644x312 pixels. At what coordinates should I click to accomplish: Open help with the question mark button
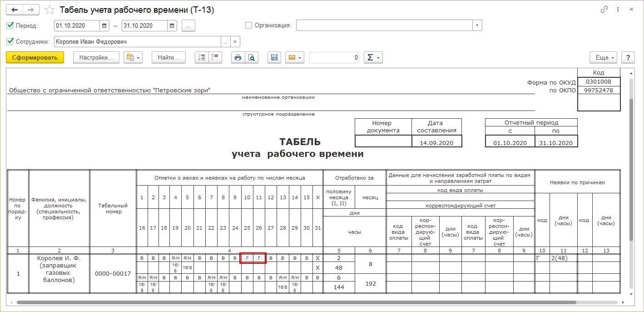click(x=628, y=57)
